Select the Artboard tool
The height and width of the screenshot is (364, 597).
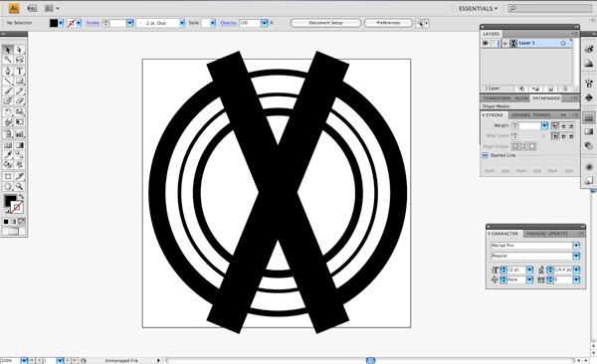click(x=8, y=176)
